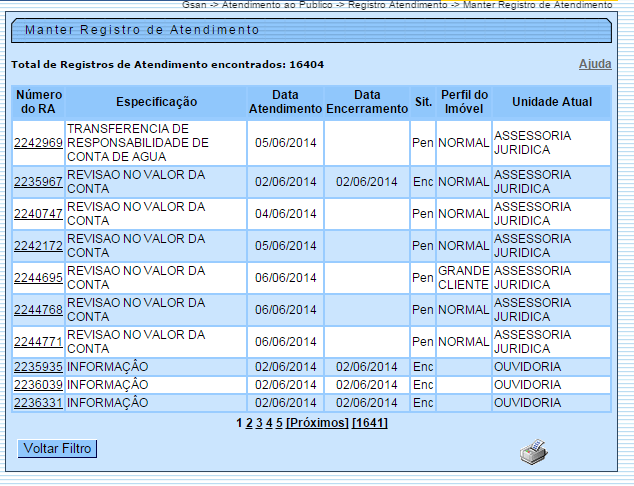Select TRANSFERENCIA DE RESPONSABILIDADE DE CONTA DE AGUA text
Screen dimensions: 634x486
[138, 143]
